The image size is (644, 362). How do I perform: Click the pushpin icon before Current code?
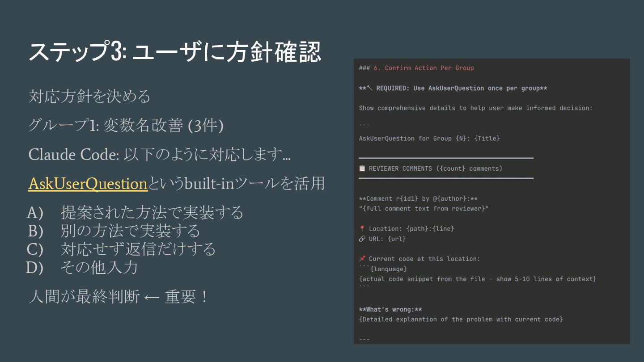click(x=362, y=259)
